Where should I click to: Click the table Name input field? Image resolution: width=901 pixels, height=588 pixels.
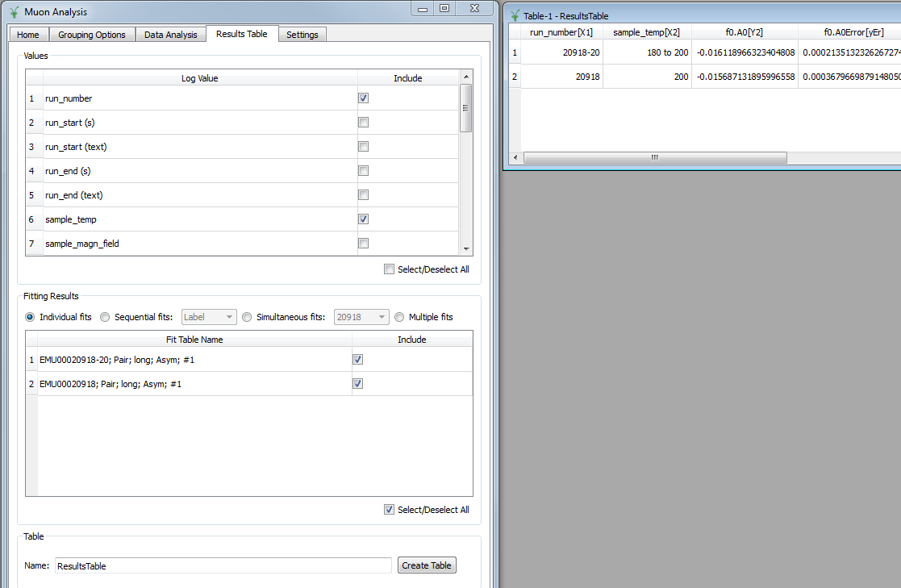pyautogui.click(x=223, y=565)
